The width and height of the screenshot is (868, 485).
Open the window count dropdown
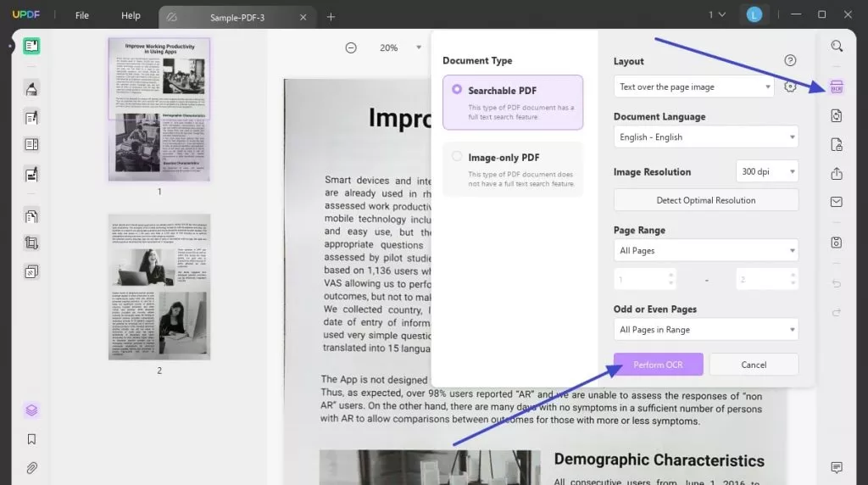[x=717, y=15]
